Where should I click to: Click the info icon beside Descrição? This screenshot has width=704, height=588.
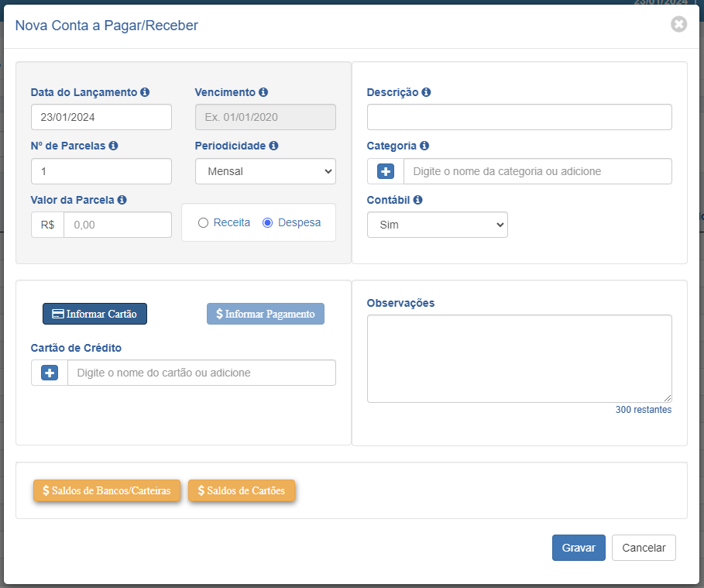(x=426, y=92)
